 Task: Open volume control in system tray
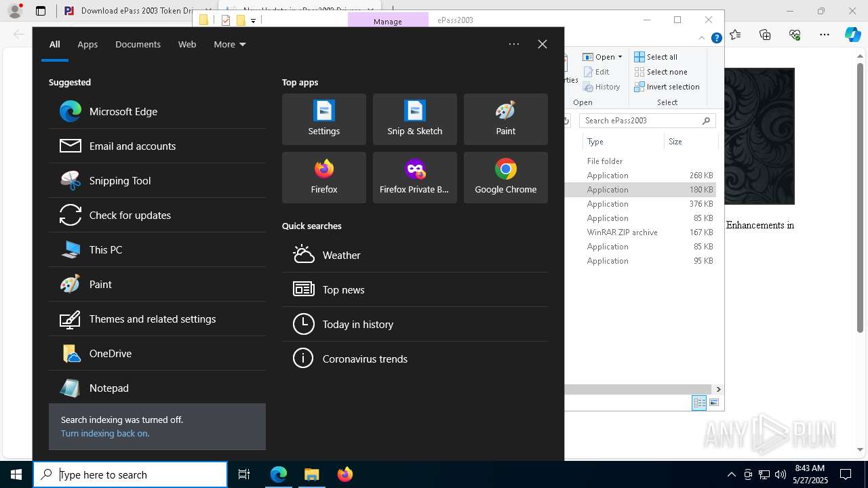[780, 474]
